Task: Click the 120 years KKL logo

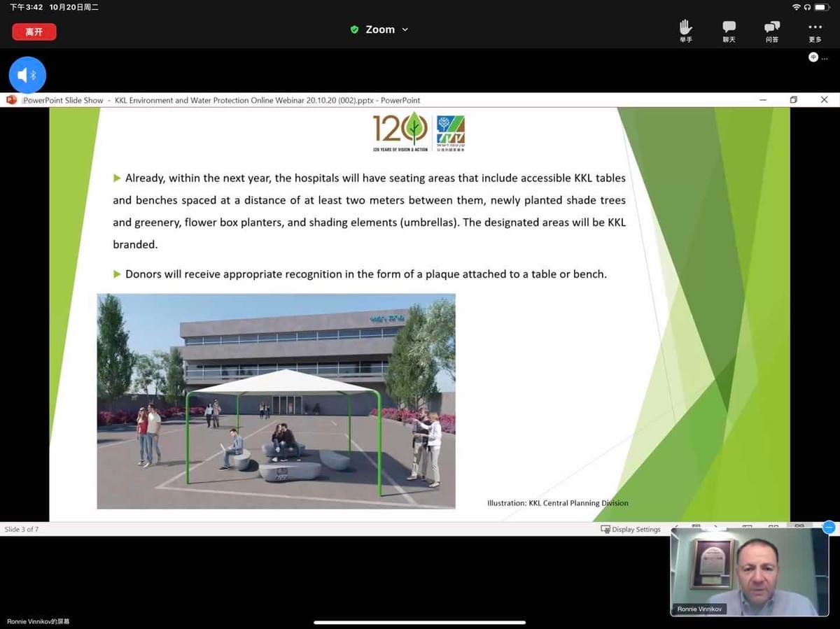Action: point(419,132)
